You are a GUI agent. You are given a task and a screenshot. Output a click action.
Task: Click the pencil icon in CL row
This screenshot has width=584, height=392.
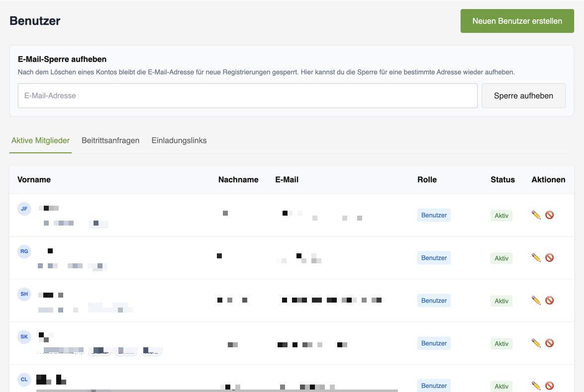coord(536,386)
